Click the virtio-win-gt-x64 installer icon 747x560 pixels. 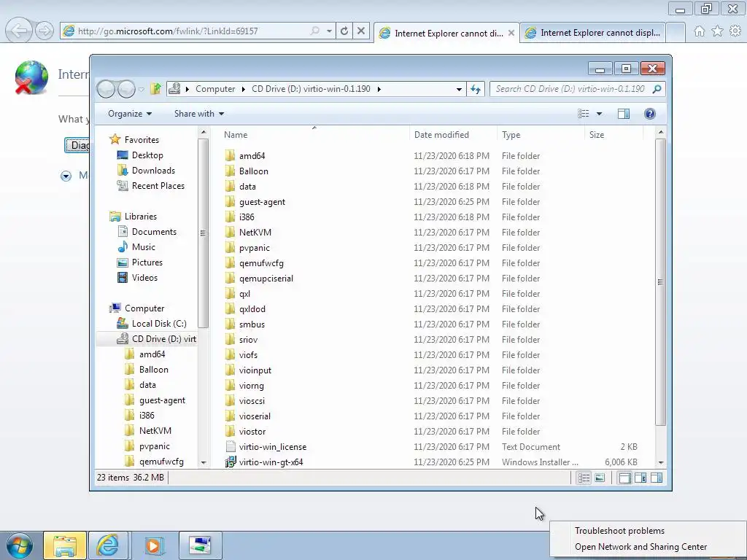[x=231, y=462]
